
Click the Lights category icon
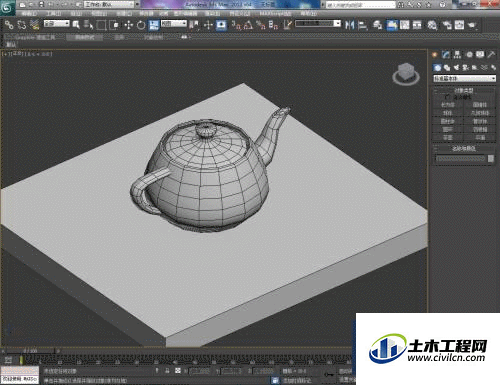[456, 68]
